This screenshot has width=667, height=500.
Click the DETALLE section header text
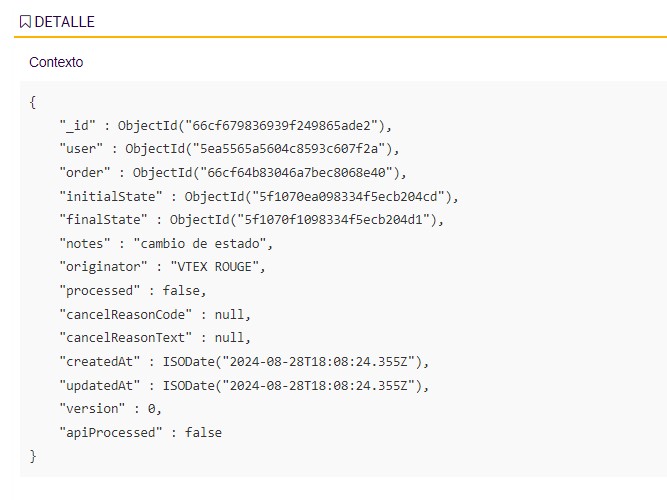coord(64,21)
